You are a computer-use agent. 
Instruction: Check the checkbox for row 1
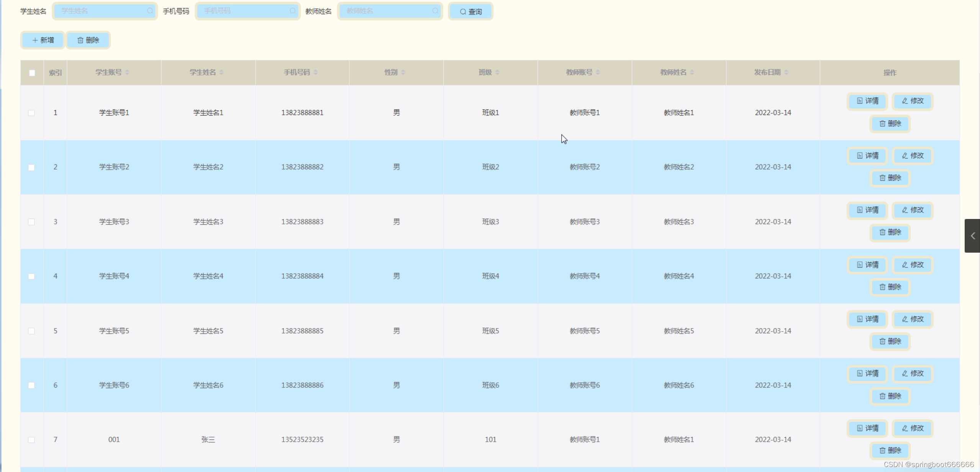[31, 113]
